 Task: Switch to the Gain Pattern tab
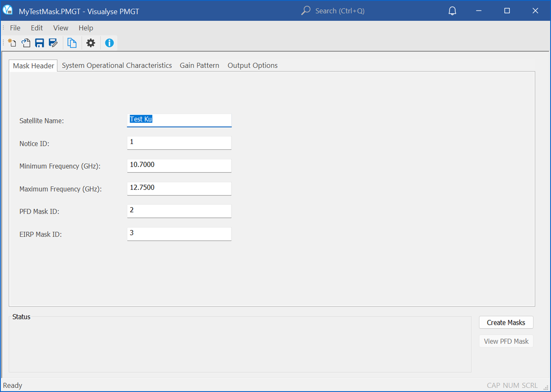(199, 65)
